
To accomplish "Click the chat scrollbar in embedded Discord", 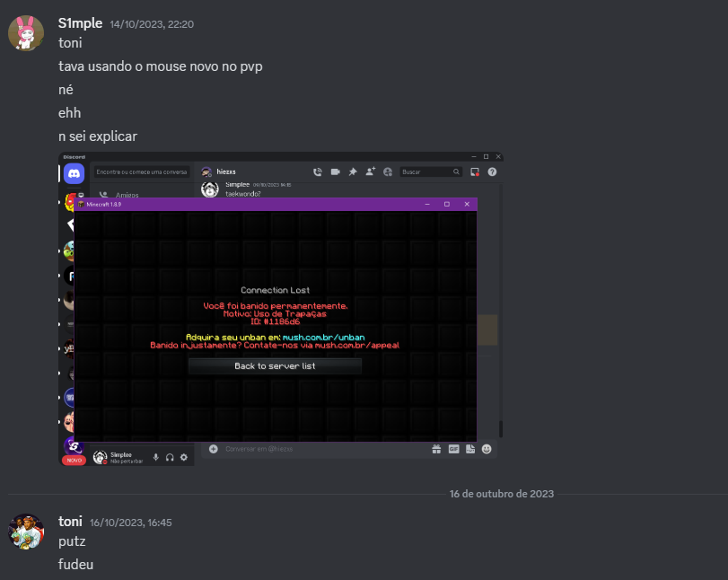I will 501,428.
